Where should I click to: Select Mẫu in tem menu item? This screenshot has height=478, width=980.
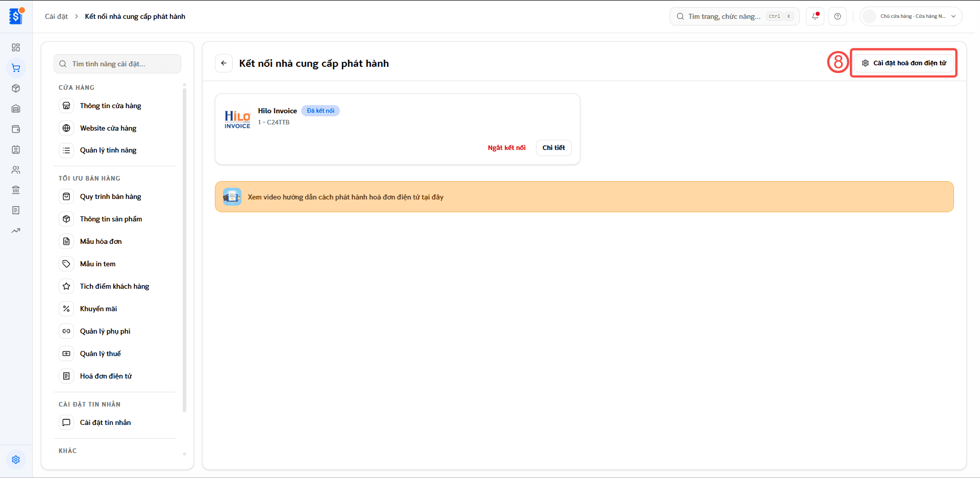point(117,264)
